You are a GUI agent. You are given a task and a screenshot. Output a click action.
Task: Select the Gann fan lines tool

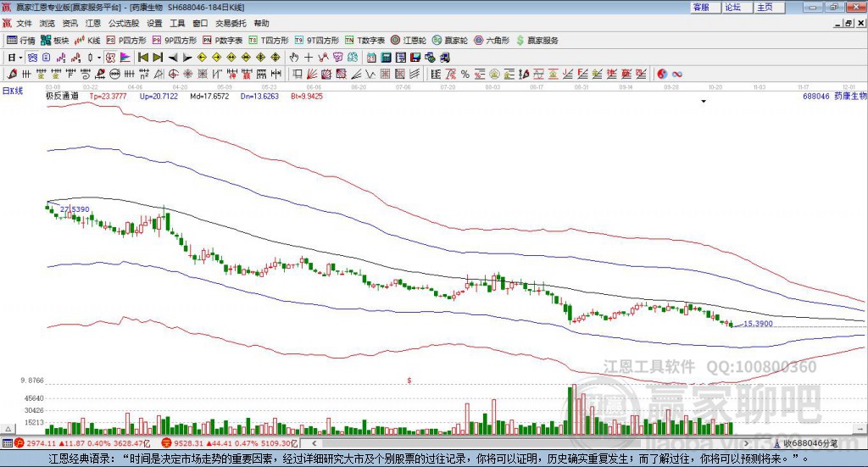pyautogui.click(x=312, y=74)
